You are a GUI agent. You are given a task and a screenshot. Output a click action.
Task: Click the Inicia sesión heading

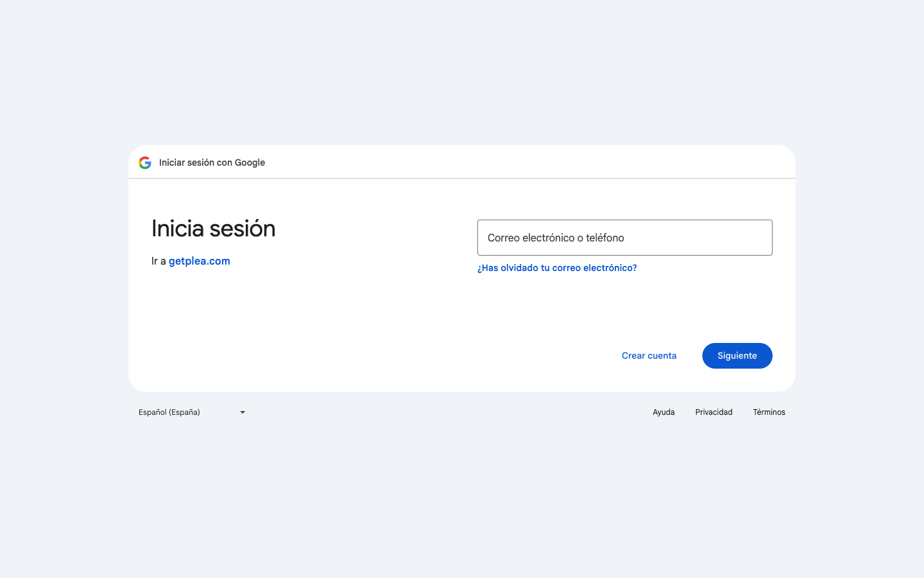213,229
